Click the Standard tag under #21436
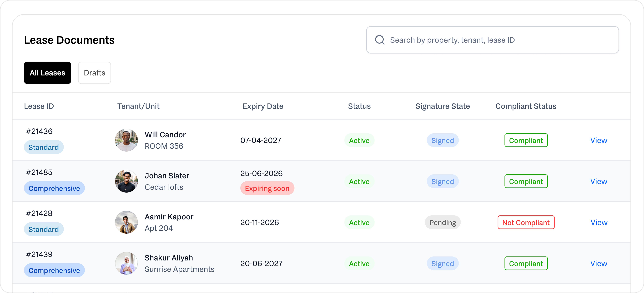 (x=44, y=147)
